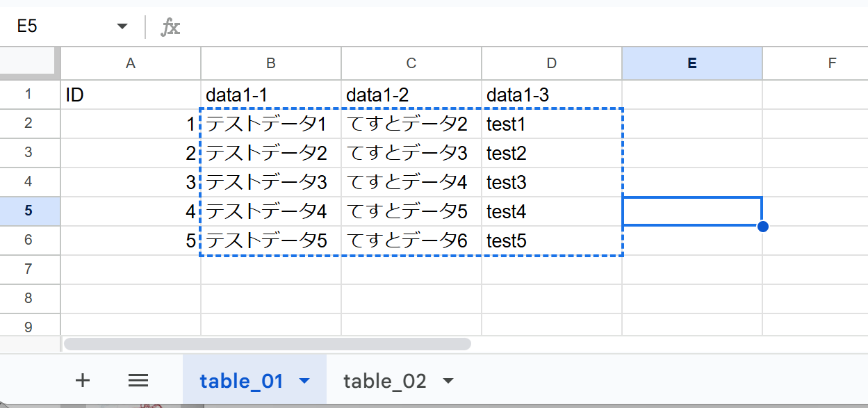Select row 7 header
Image resolution: width=868 pixels, height=408 pixels.
pos(28,270)
